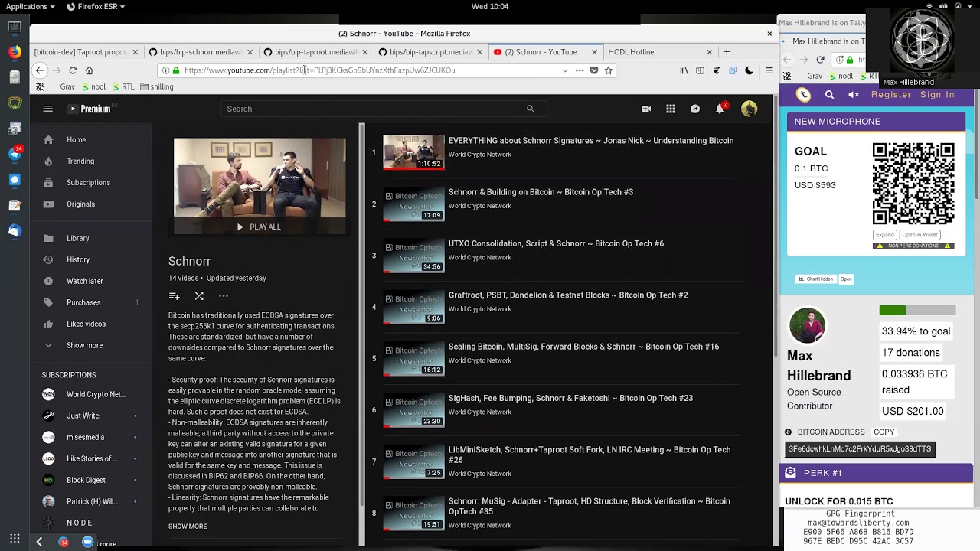Play all videos in the Schnorr playlist
This screenshot has height=551, width=980.
pyautogui.click(x=260, y=227)
